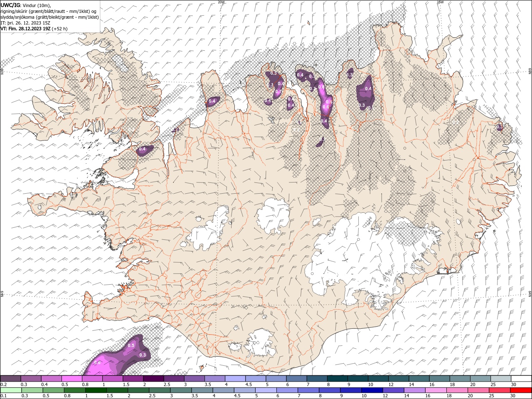Click the bright pink 0.5 swatch in upper legend

71,378
